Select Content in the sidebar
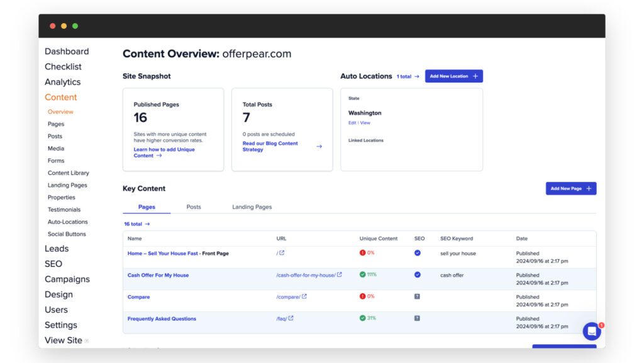The image size is (644, 363). [x=61, y=98]
